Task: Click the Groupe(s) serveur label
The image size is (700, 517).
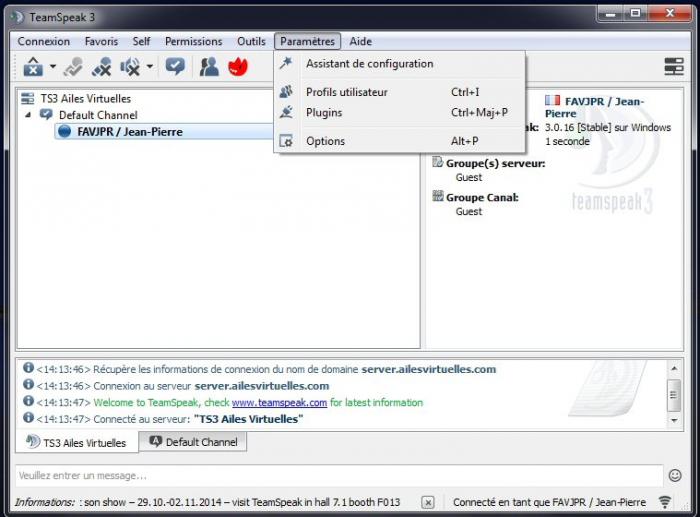Action: pos(496,163)
